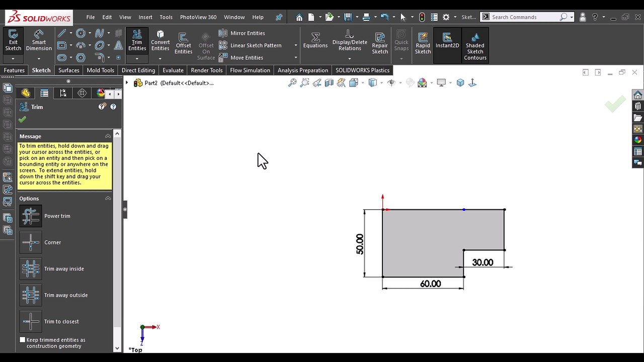
Task: Click the 60.00 dimension value
Action: (430, 284)
